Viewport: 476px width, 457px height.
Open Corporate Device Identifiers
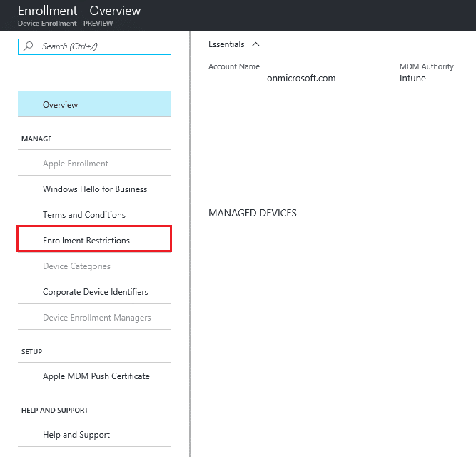pos(94,291)
